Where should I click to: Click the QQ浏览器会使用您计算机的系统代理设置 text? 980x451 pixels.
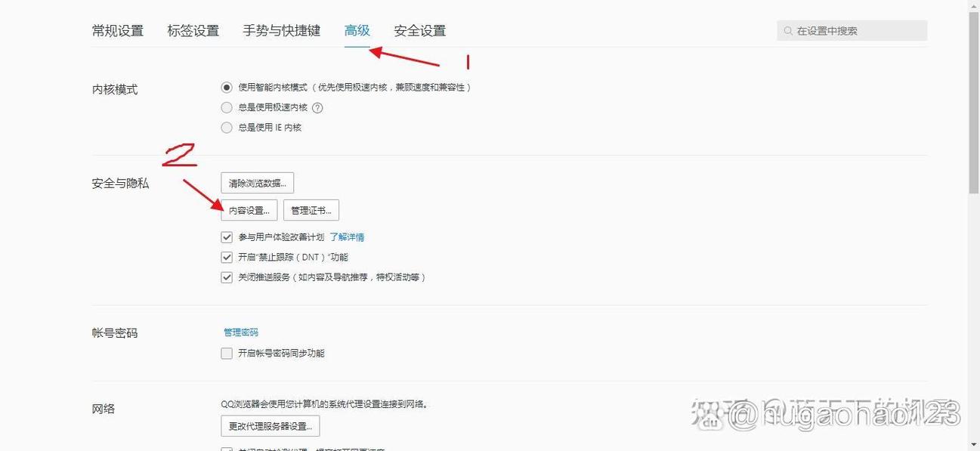pyautogui.click(x=324, y=404)
